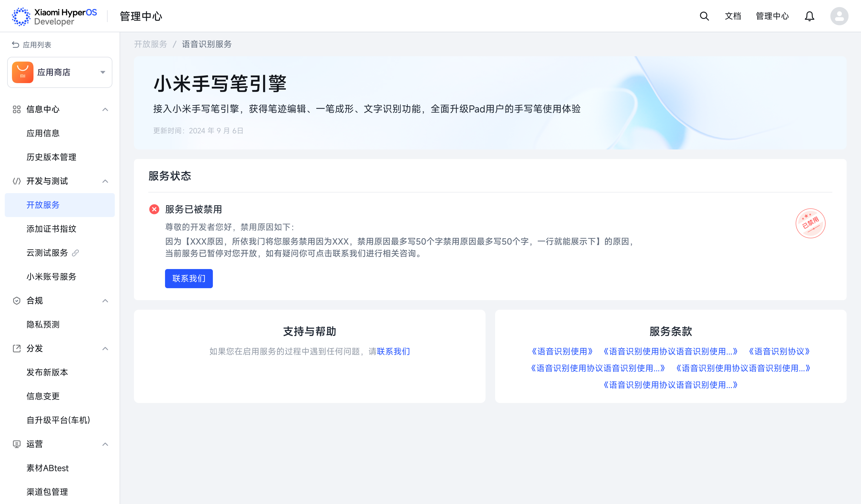
Task: Click the blue 联系我们 button
Action: (x=189, y=279)
